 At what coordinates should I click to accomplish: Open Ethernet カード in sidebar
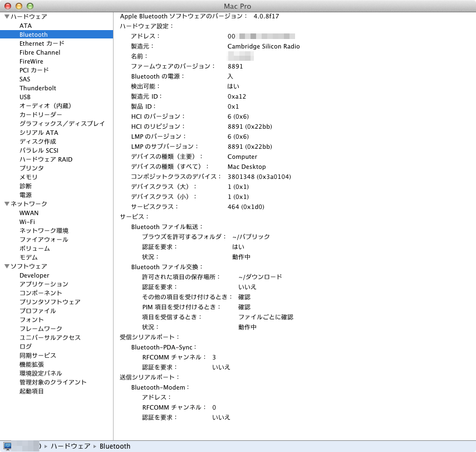[x=42, y=43]
